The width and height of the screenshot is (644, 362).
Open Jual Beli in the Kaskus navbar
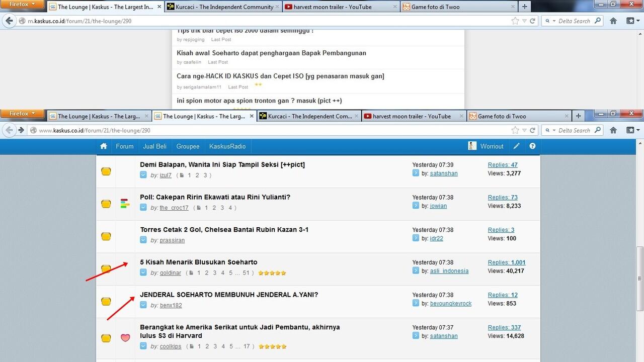coord(155,146)
